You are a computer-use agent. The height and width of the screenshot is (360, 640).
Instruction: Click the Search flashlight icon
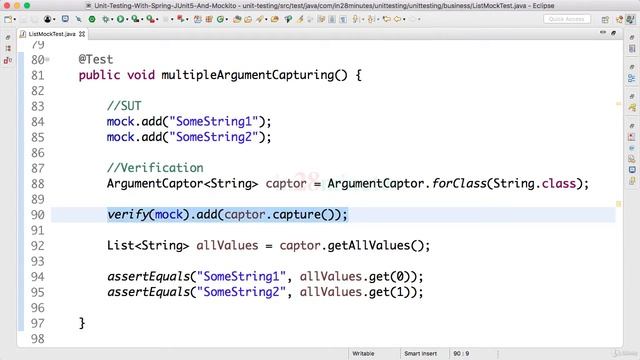click(260, 19)
